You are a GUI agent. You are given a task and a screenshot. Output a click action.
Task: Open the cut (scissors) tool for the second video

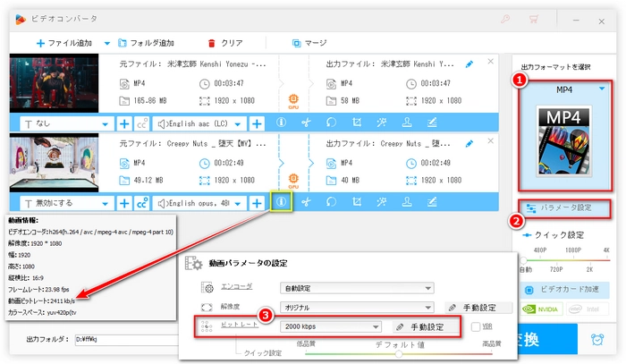305,202
